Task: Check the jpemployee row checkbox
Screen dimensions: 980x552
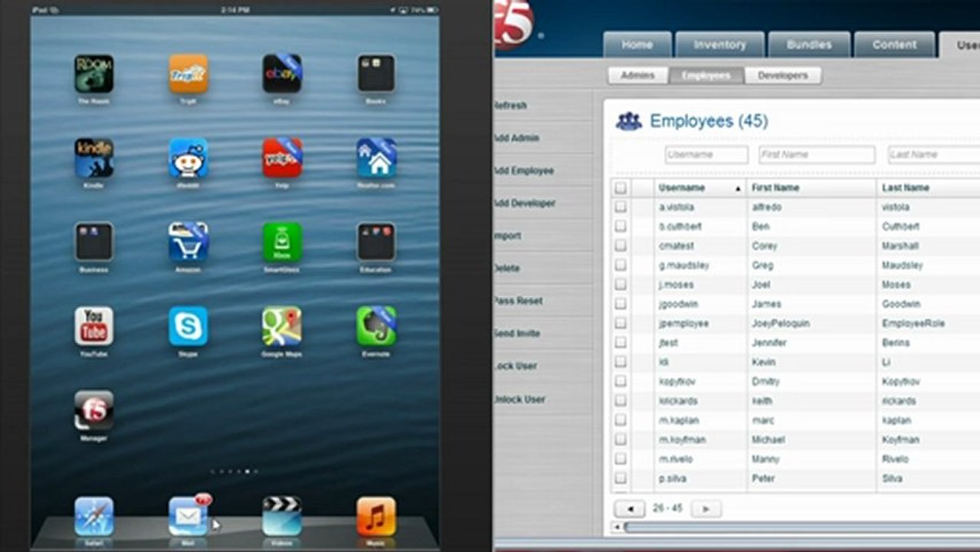Action: pos(621,324)
